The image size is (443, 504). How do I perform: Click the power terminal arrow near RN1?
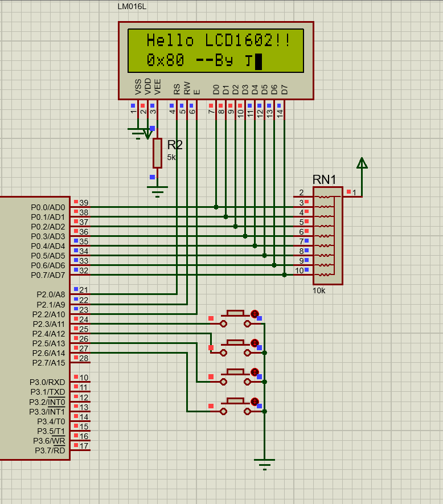[x=362, y=163]
